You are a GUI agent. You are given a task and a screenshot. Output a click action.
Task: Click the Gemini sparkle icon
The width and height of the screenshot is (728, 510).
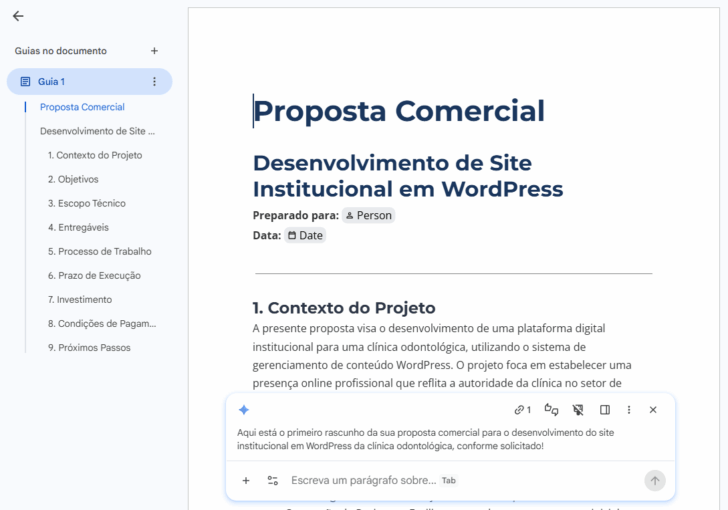[244, 410]
